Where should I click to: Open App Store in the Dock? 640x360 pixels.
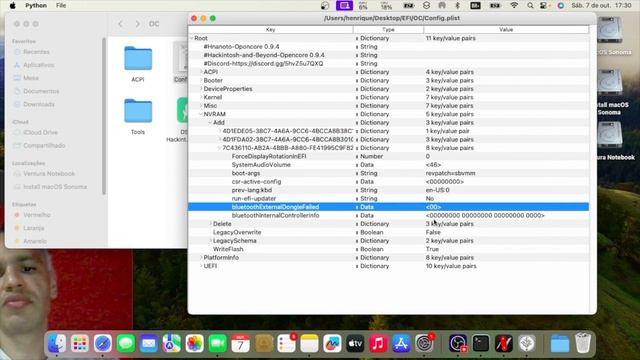[x=401, y=343]
